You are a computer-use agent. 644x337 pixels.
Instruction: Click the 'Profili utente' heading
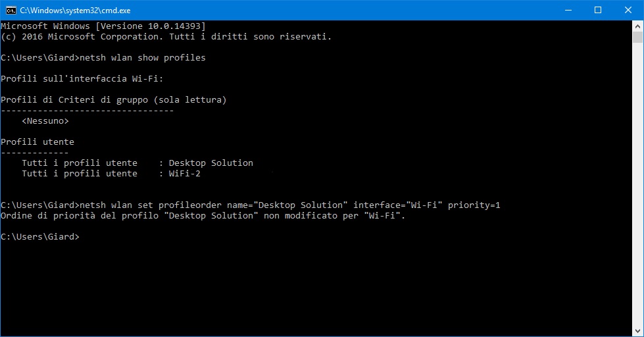coord(37,142)
